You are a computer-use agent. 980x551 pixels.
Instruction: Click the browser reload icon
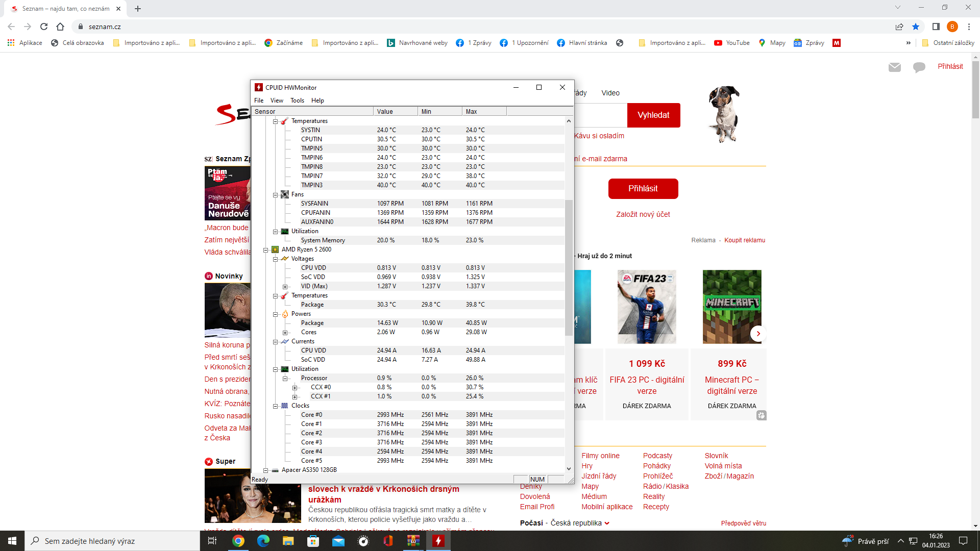(44, 27)
